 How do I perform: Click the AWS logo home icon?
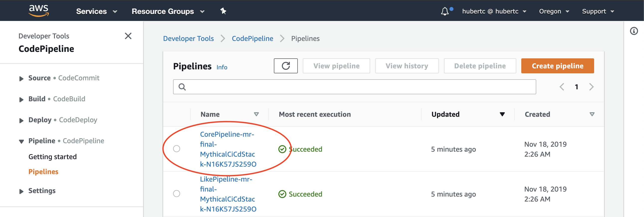39,11
